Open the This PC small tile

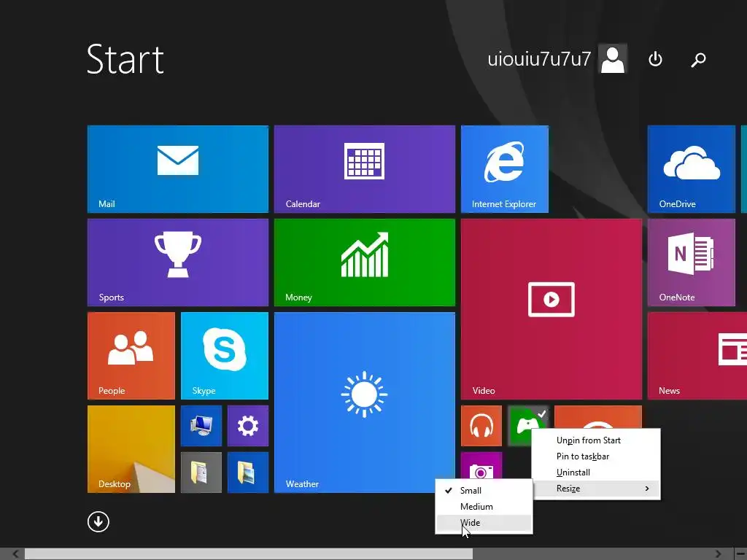(201, 426)
